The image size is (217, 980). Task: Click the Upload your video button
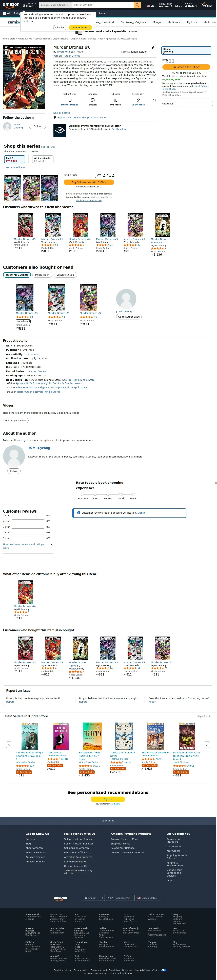point(16,420)
